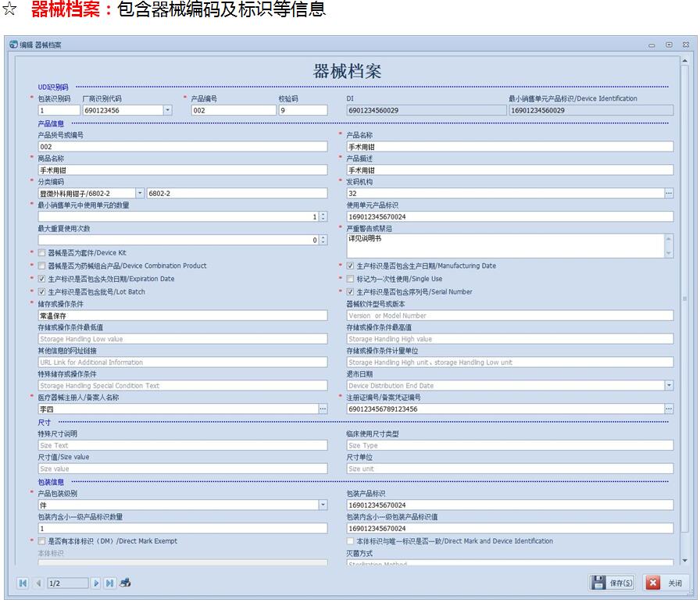Click the 校验码 input field
Screen dimensions: 700x603
tap(303, 110)
